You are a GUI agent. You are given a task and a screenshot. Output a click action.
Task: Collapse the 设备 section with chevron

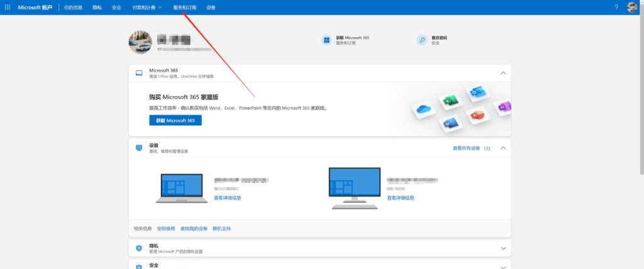click(x=502, y=148)
